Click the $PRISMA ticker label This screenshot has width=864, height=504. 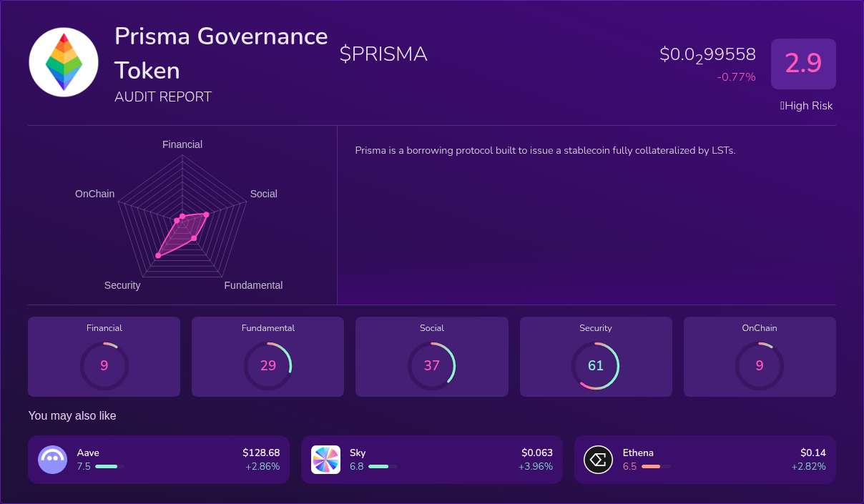(383, 54)
